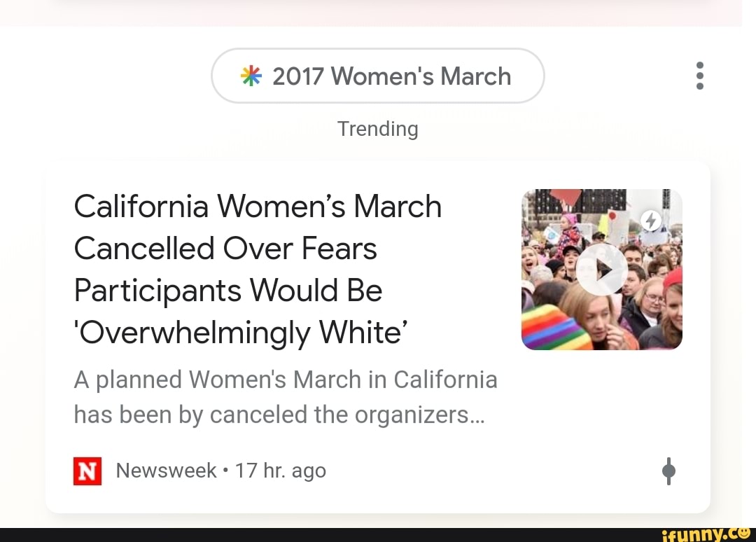Select the 2017 Women's March topic chip
The image size is (756, 542).
(x=378, y=76)
